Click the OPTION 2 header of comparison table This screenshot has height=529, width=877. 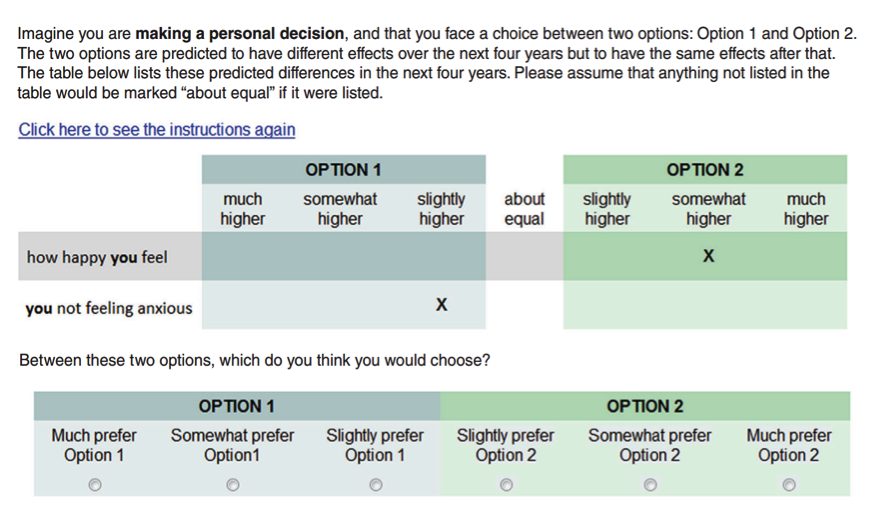(705, 169)
